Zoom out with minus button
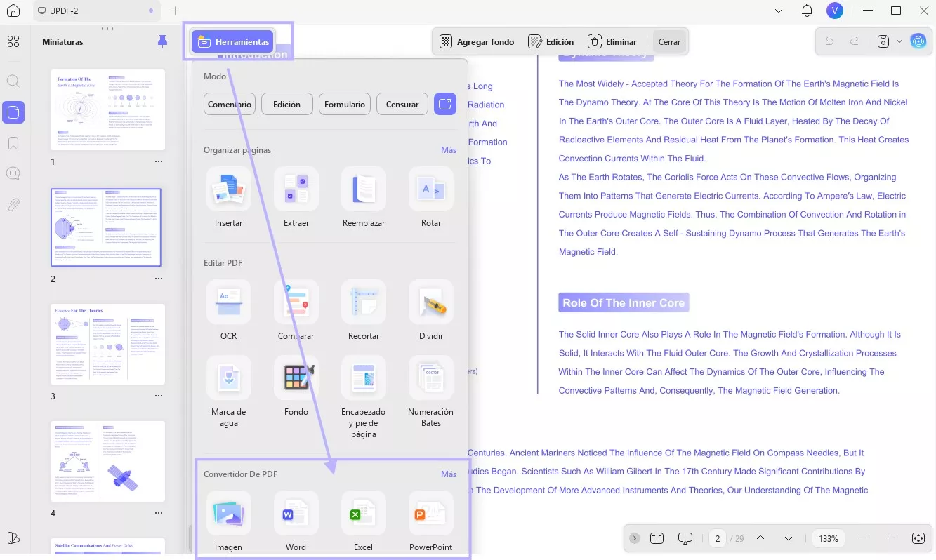 tap(862, 538)
